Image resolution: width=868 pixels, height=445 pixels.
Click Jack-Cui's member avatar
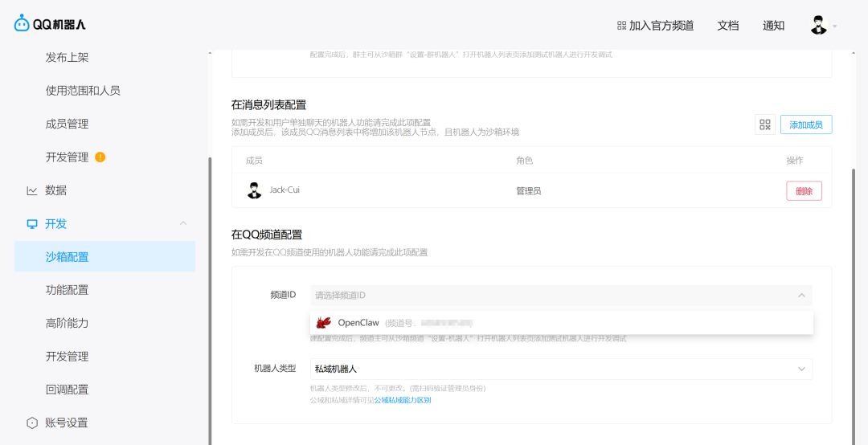[x=255, y=190]
